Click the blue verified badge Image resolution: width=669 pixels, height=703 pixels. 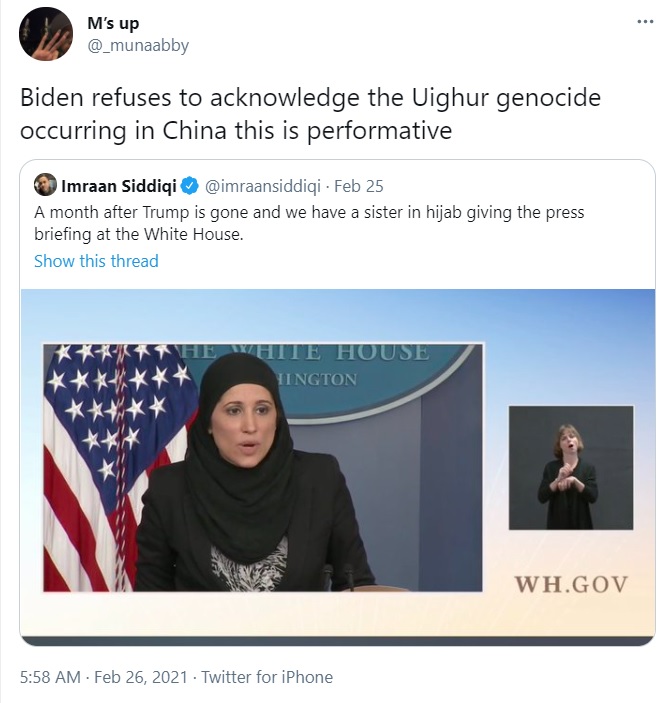[x=189, y=186]
